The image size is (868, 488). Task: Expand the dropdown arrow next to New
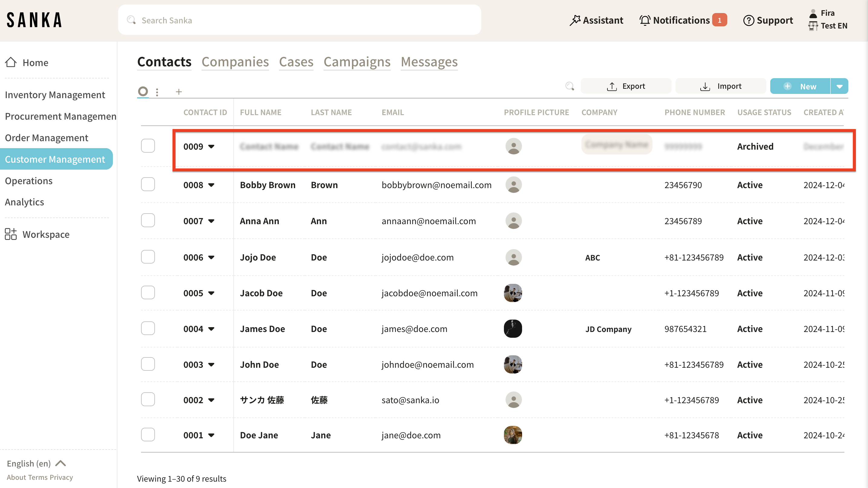coord(839,86)
